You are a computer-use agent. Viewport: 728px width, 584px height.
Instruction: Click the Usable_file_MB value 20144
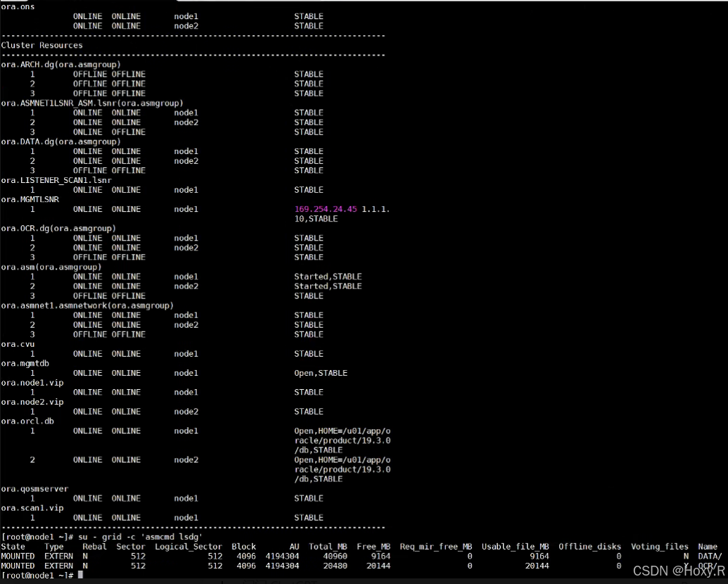click(x=537, y=566)
